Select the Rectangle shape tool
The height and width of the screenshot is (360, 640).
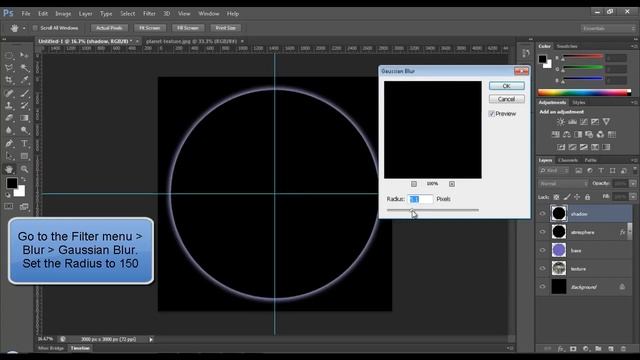(x=24, y=156)
